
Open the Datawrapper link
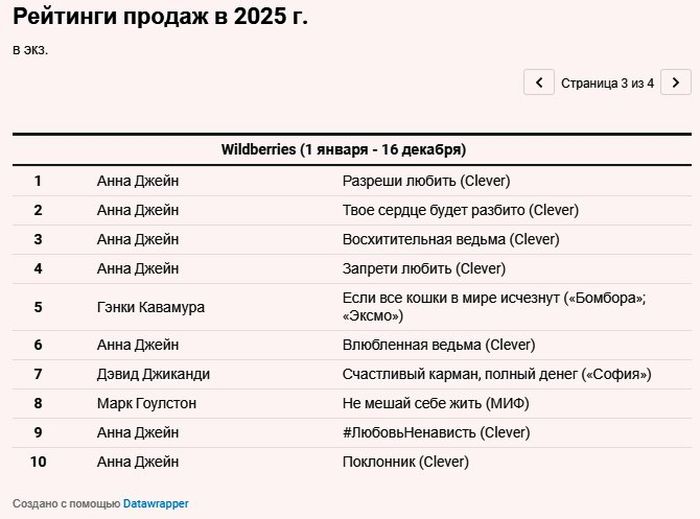point(155,503)
